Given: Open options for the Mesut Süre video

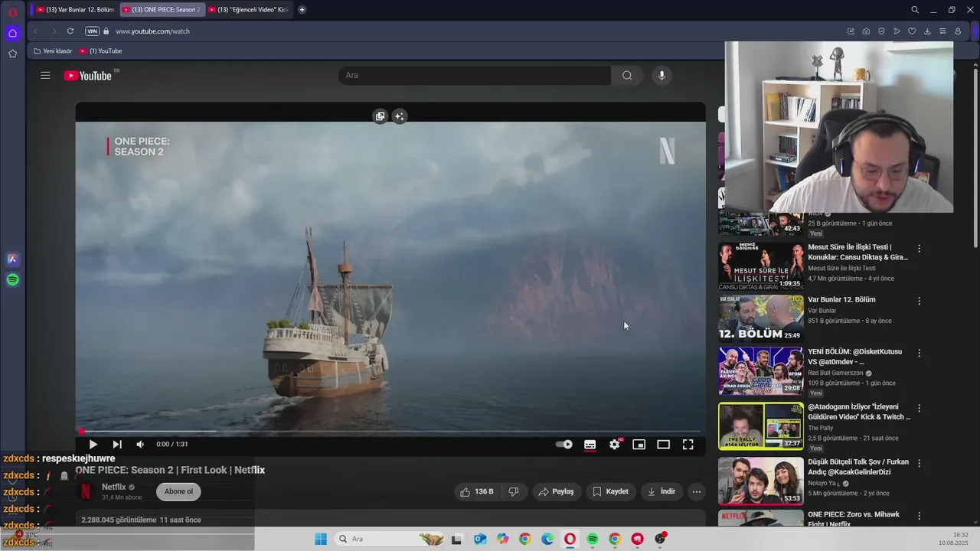Looking at the screenshot, I should (x=920, y=249).
